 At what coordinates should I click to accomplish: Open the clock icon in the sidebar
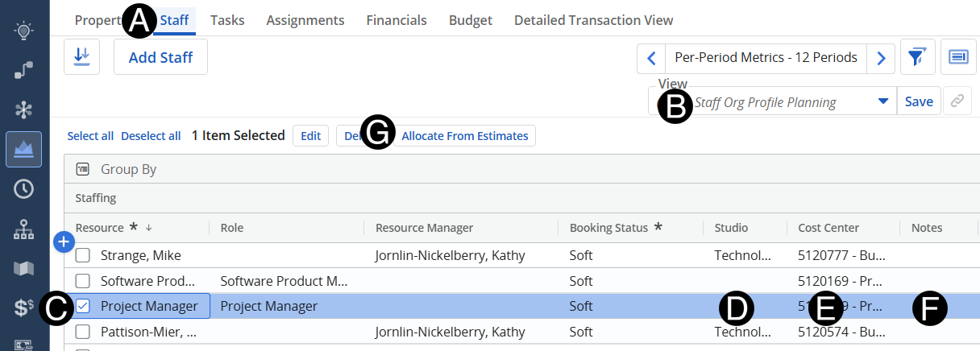pos(24,189)
